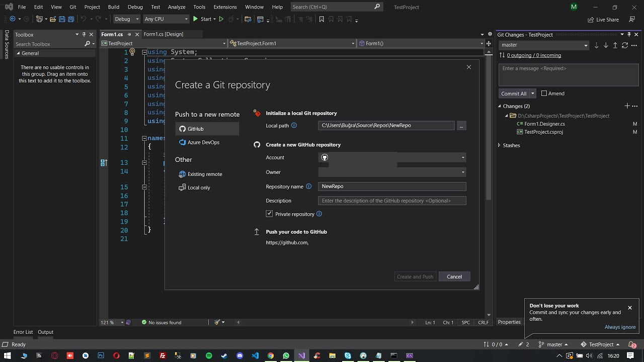
Task: Switch to the Error List tab
Action: 23,332
